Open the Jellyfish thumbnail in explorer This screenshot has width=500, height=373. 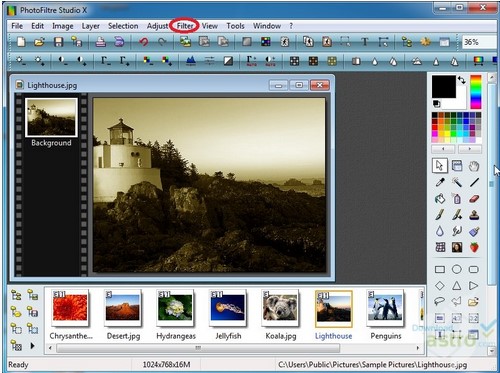click(x=228, y=308)
